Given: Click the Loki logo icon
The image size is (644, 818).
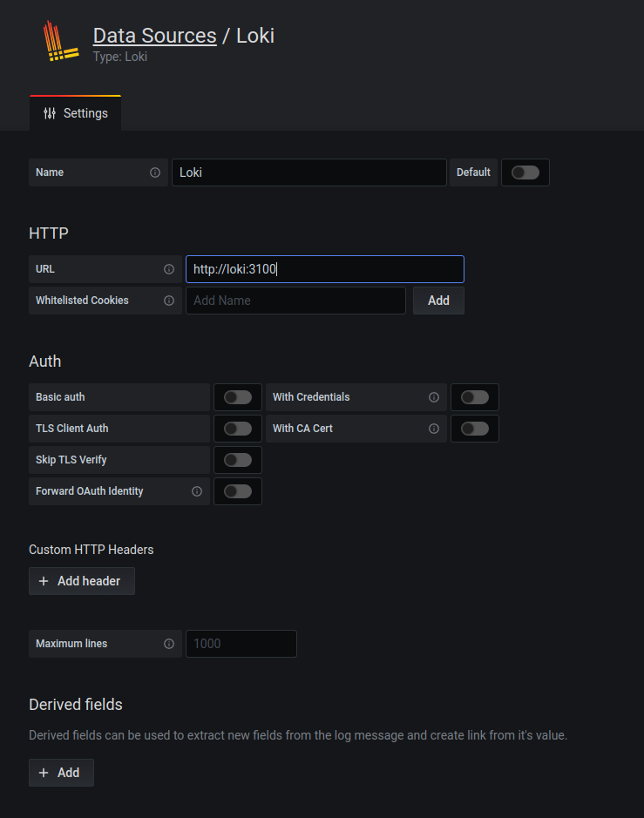Looking at the screenshot, I should tap(60, 41).
